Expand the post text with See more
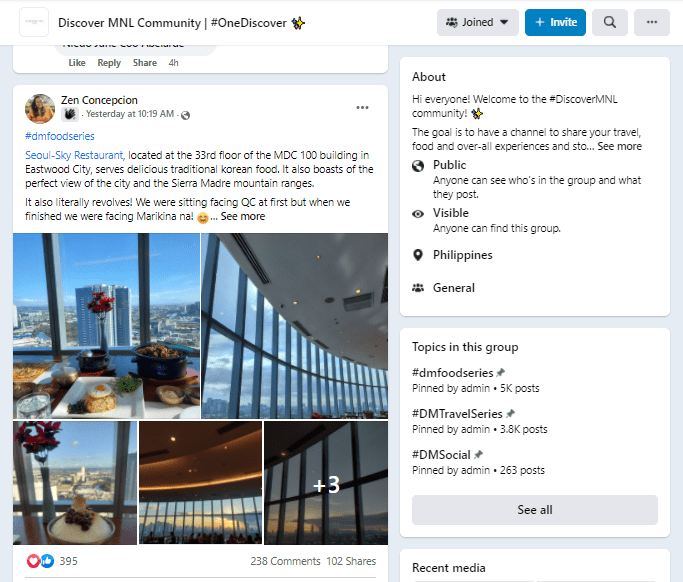 (243, 217)
